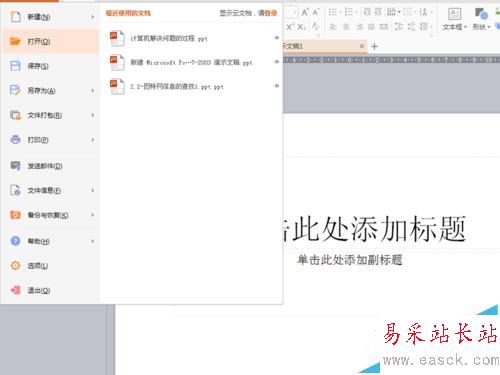Add a new document tab with plus

point(374,46)
